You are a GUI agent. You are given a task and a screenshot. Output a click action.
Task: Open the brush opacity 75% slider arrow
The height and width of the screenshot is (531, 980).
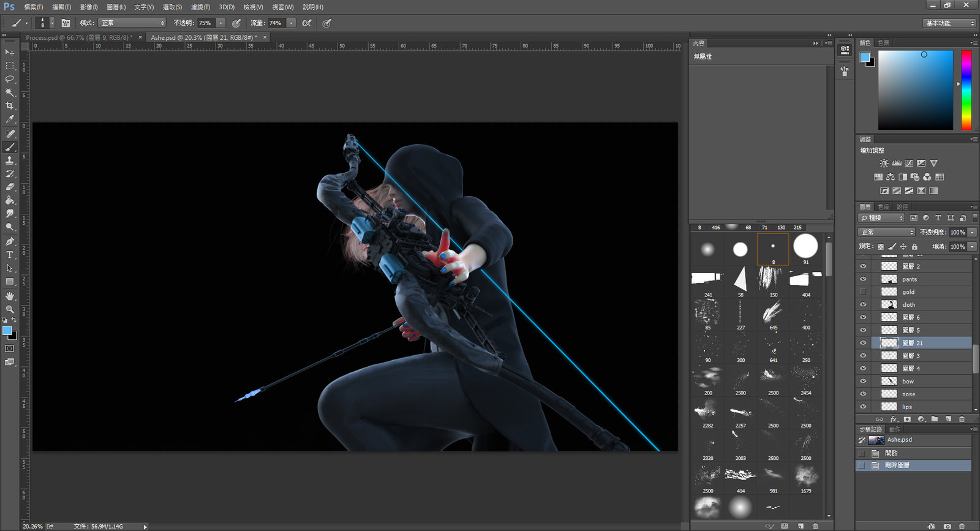221,23
